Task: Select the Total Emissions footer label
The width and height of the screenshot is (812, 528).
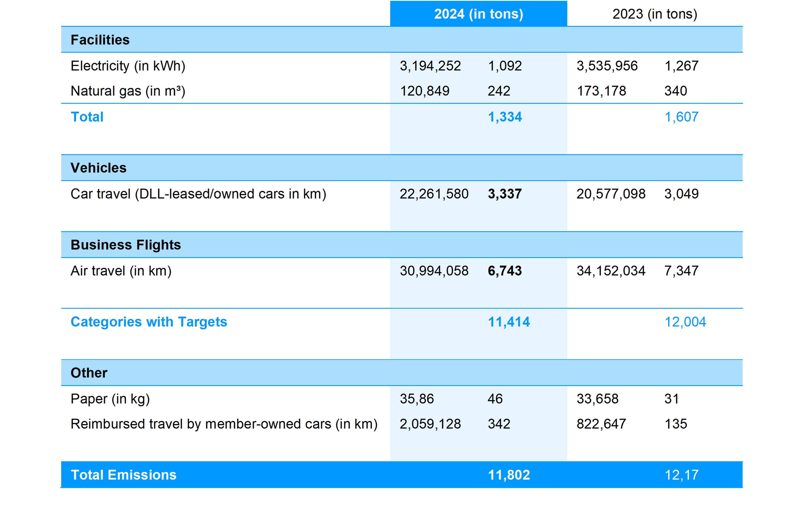Action: (x=124, y=475)
